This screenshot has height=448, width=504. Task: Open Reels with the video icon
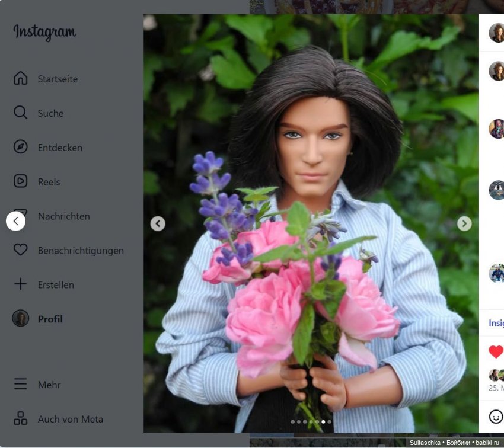20,181
